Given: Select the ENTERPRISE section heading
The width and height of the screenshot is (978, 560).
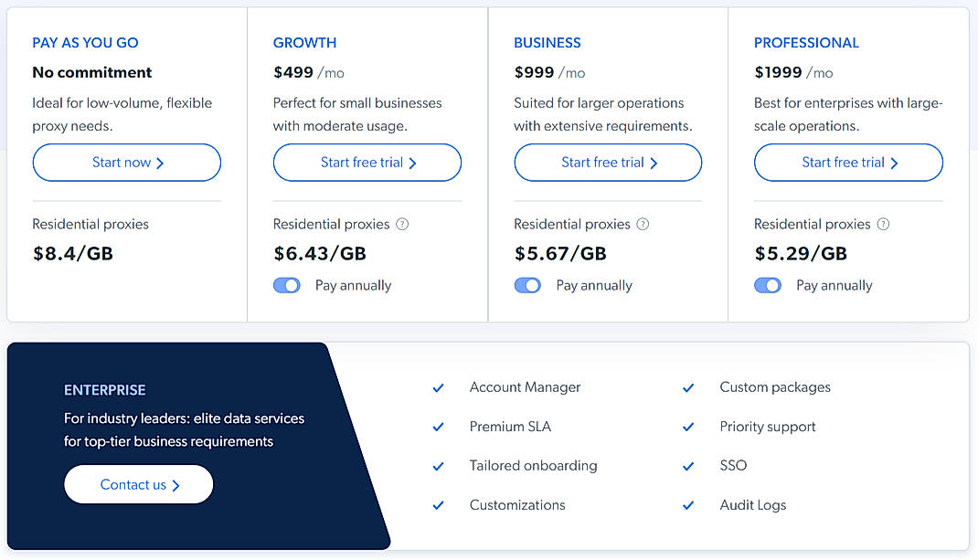Looking at the screenshot, I should (x=105, y=390).
